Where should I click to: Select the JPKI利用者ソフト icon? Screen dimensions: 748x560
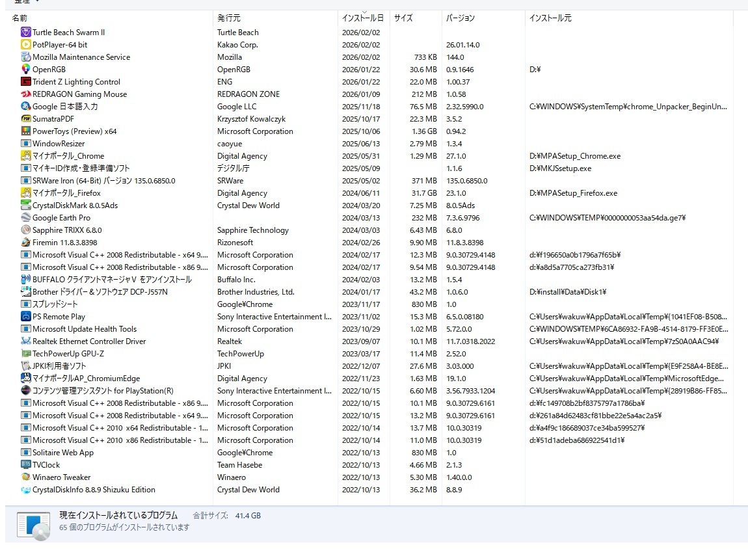tap(26, 366)
